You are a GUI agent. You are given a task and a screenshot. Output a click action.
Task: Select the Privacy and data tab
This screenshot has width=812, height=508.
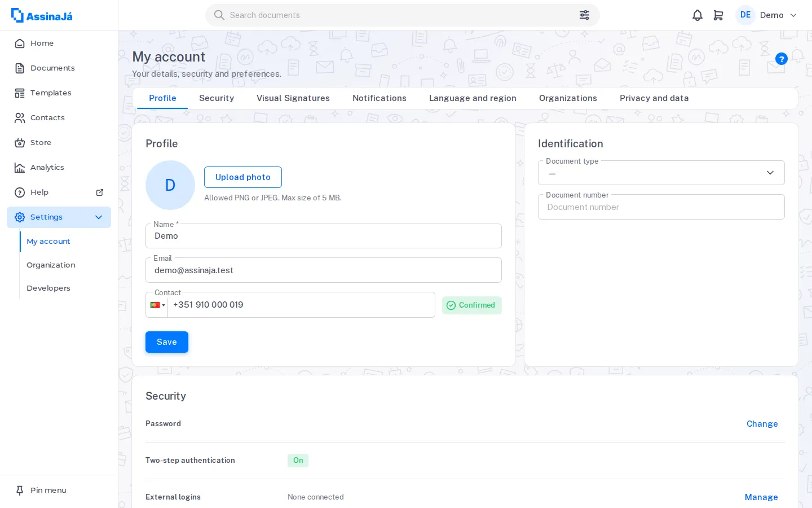654,98
